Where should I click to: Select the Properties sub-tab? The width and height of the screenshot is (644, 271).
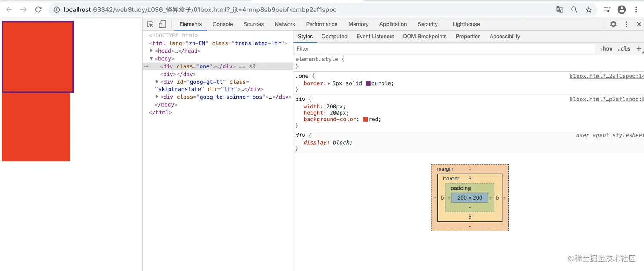(x=468, y=37)
